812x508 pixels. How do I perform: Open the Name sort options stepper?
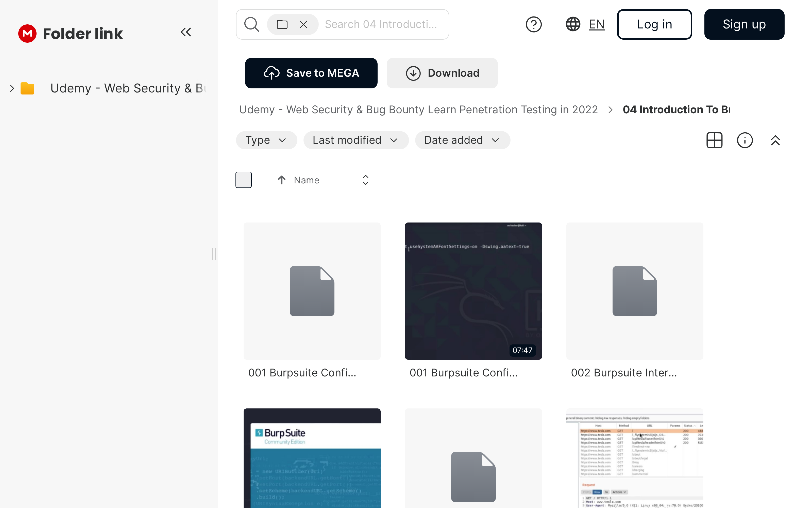click(366, 180)
